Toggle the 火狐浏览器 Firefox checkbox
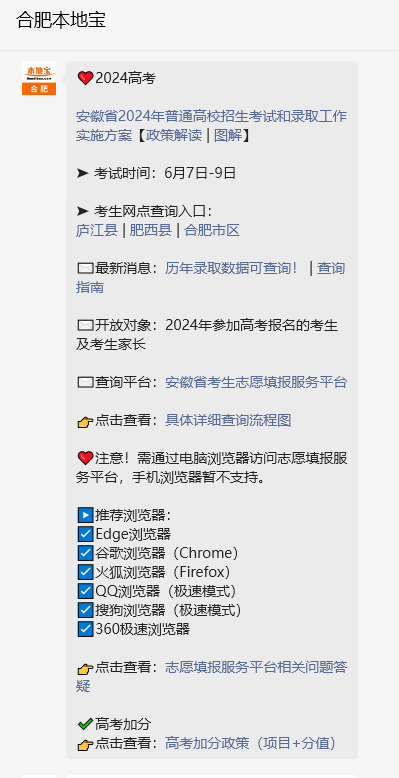This screenshot has width=399, height=778. click(85, 572)
